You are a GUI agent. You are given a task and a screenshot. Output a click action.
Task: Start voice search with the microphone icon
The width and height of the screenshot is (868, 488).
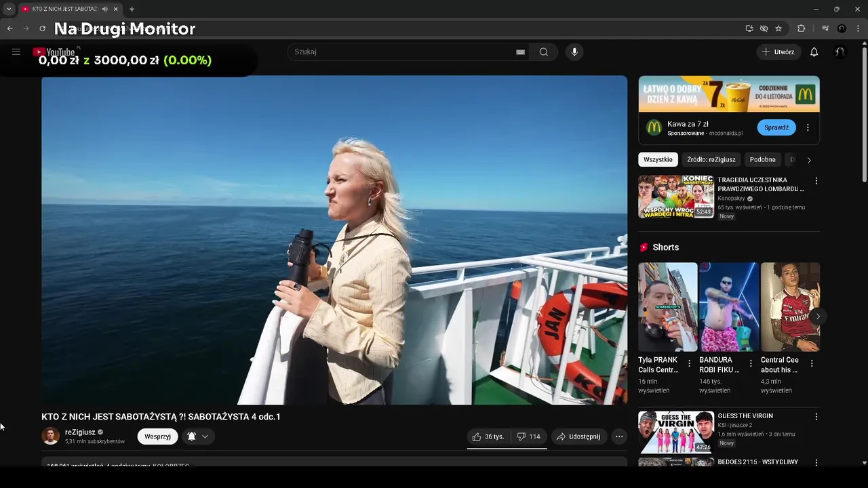pos(574,52)
